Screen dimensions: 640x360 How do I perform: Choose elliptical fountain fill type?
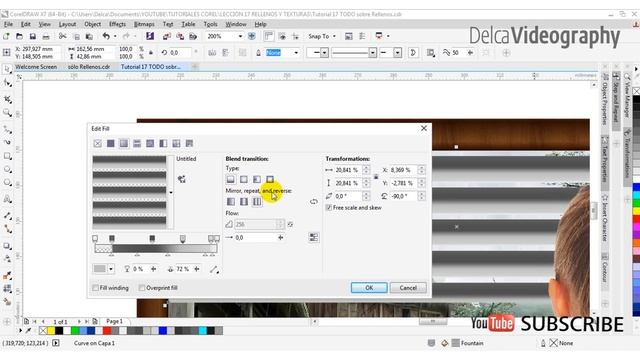tap(244, 179)
